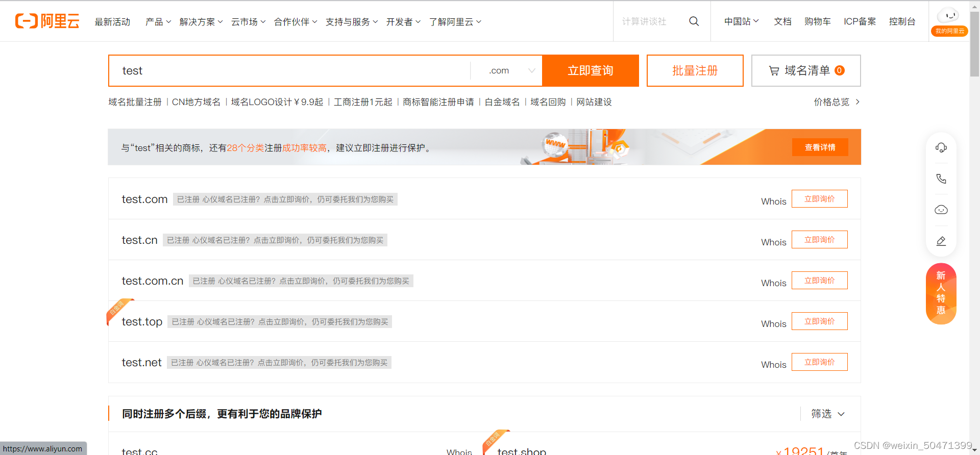Click the arrow next to 价格总览
Image resolution: width=980 pixels, height=455 pixels.
[x=858, y=102]
